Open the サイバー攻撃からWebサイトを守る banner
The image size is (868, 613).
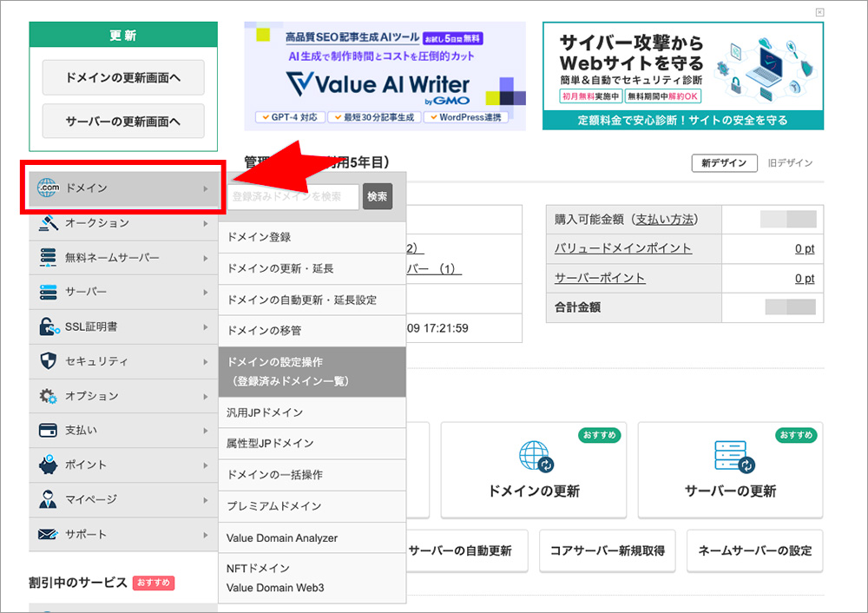[x=683, y=76]
